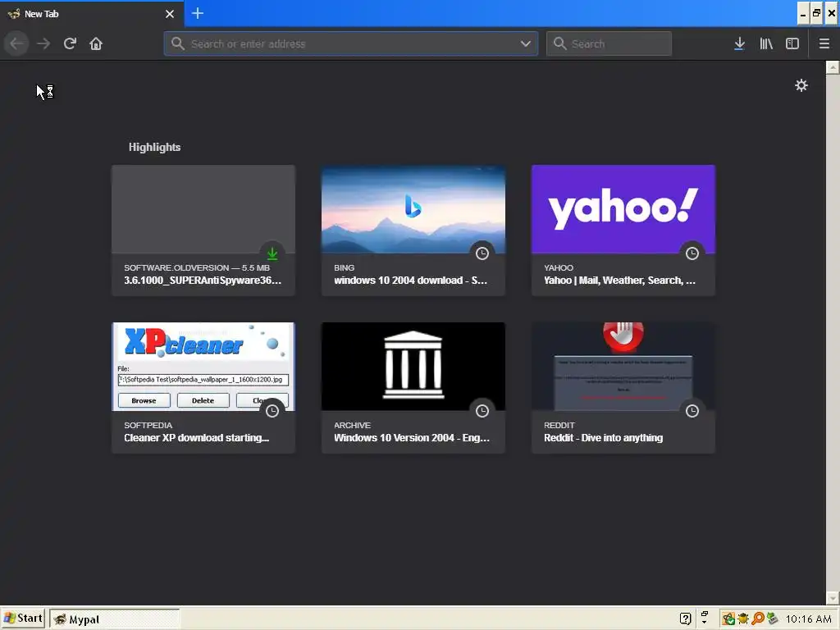This screenshot has width=840, height=630.
Task: Open New Tab customization gear
Action: [x=801, y=85]
